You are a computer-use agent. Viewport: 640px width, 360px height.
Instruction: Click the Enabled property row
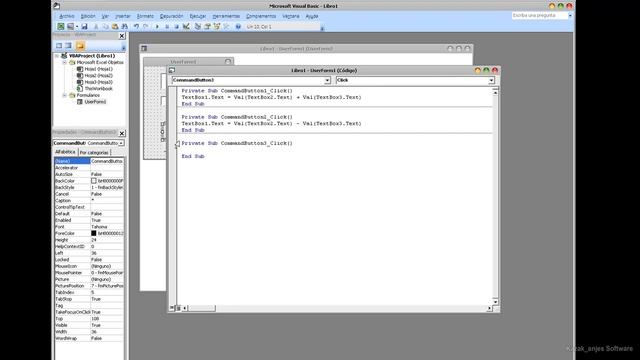(x=89, y=220)
